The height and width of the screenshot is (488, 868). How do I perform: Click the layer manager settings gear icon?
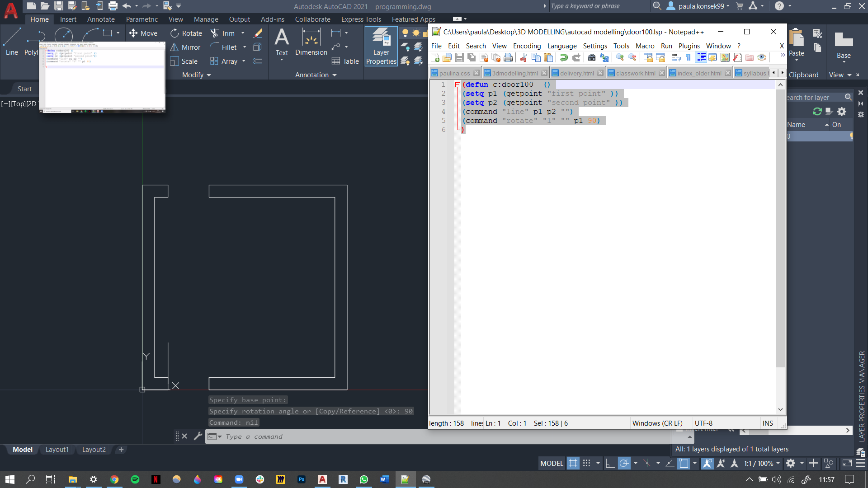point(842,112)
